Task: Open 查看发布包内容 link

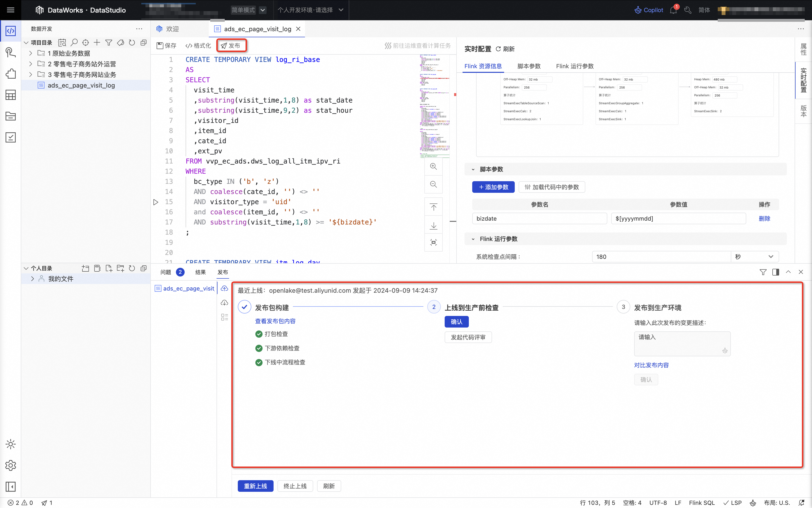Action: [275, 321]
